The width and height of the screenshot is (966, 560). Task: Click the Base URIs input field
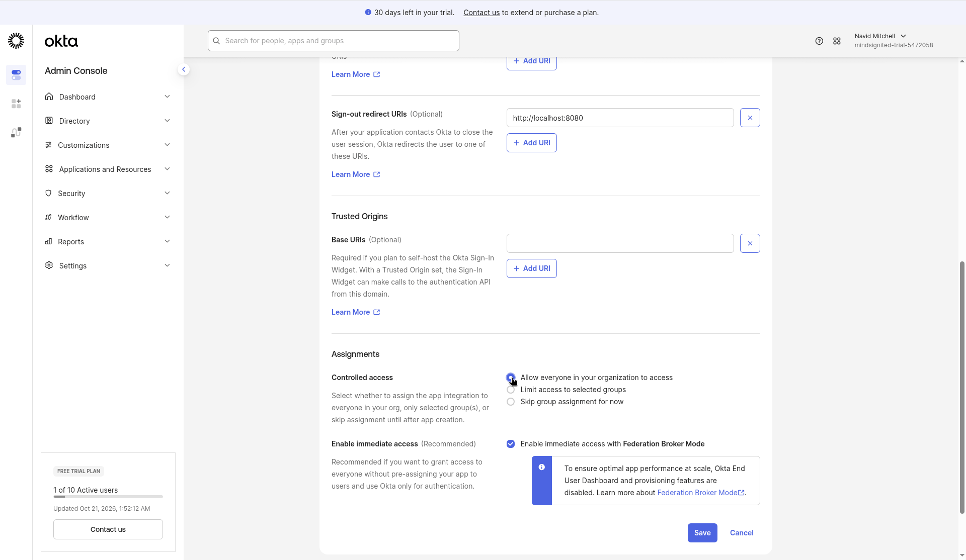point(620,243)
